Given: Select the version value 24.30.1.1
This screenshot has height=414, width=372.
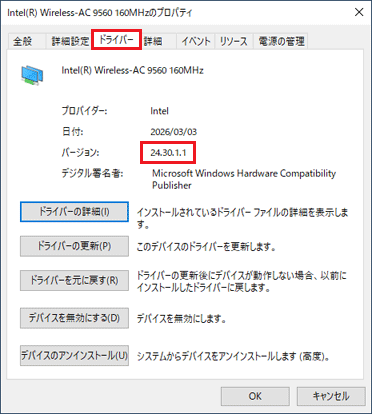Looking at the screenshot, I should 168,153.
